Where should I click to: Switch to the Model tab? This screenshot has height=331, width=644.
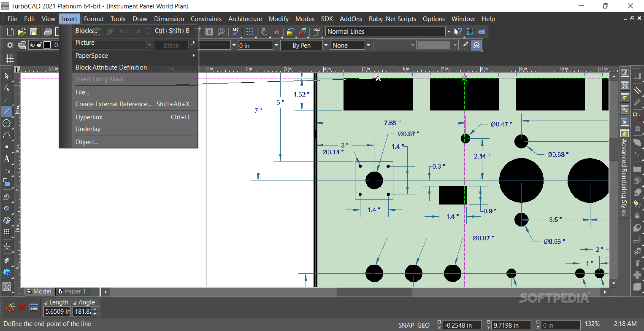click(x=39, y=291)
